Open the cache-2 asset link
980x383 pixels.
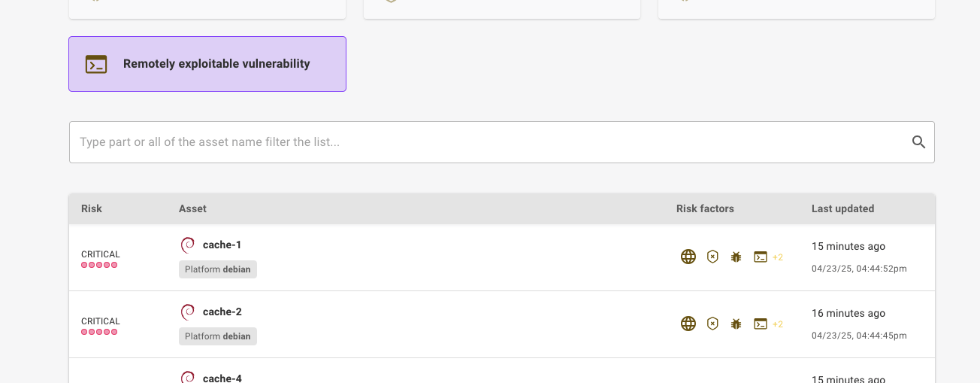point(222,312)
